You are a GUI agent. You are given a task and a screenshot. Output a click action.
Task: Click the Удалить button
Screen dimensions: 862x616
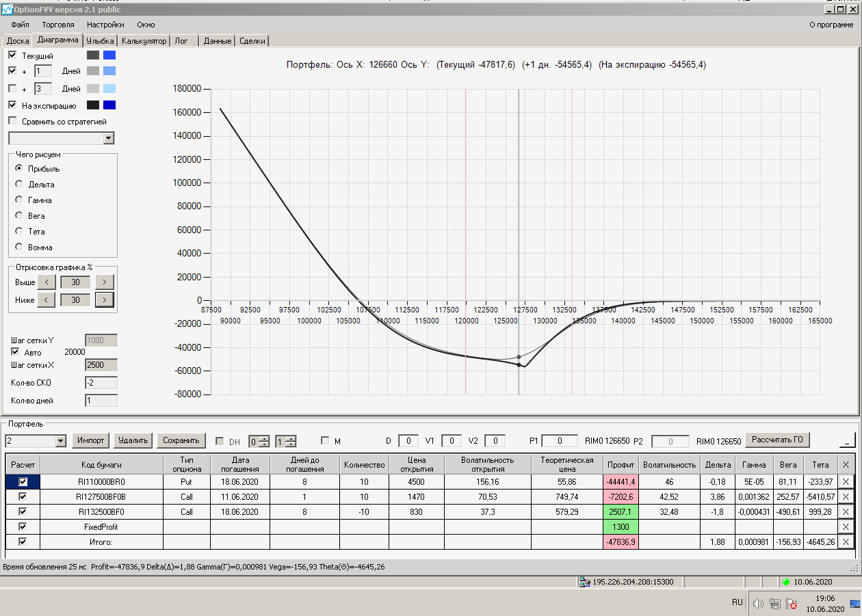tap(133, 440)
